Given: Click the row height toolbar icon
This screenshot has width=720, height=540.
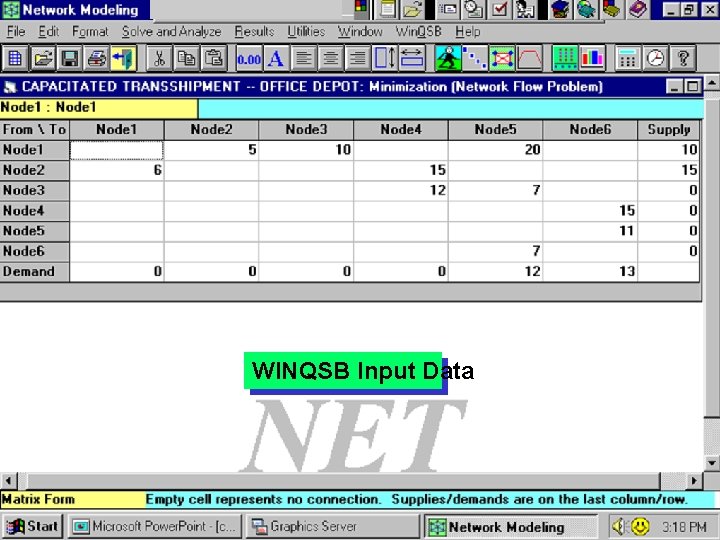Looking at the screenshot, I should click(x=384, y=58).
